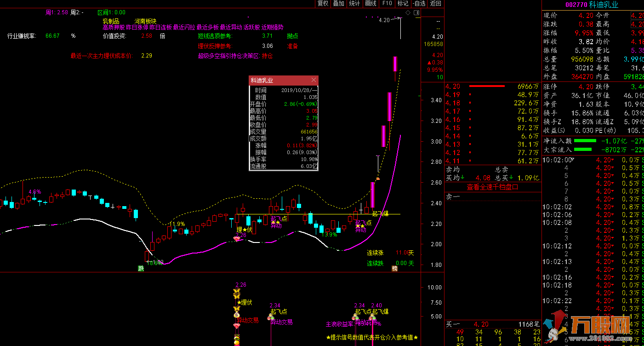This screenshot has height=346, width=644.
Task: Click the 昨日涨停 tag
Action: pos(137,28)
